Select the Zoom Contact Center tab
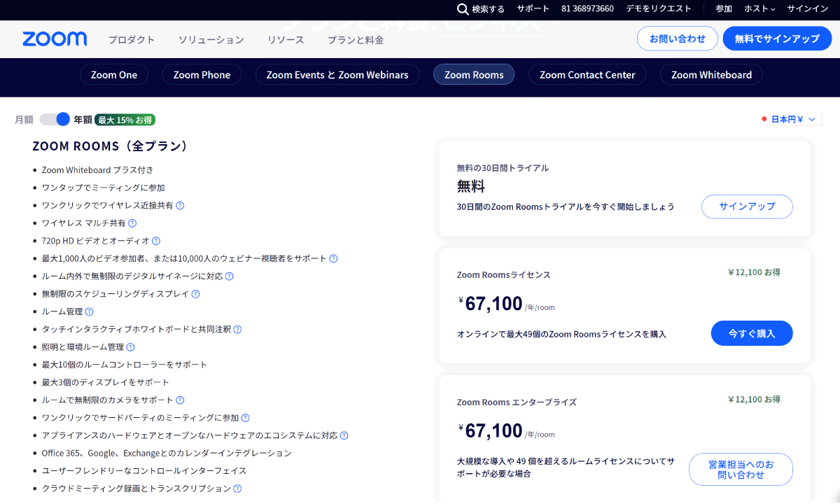The width and height of the screenshot is (840, 504). point(587,75)
